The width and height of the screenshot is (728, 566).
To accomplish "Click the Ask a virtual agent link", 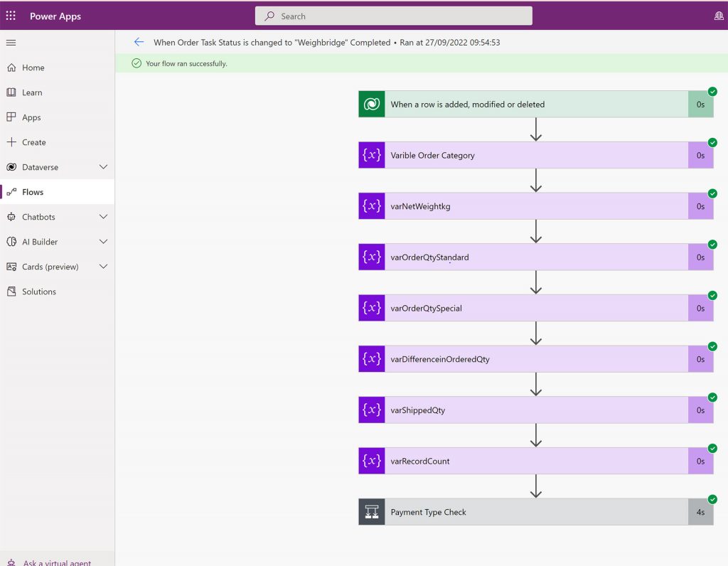I will pos(57,562).
